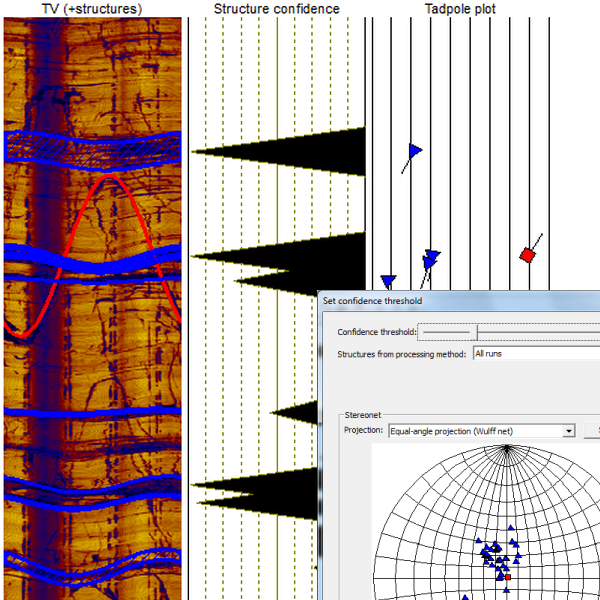Viewport: 600px width, 600px height.
Task: Select the TV (+structures) column header
Action: point(92,9)
